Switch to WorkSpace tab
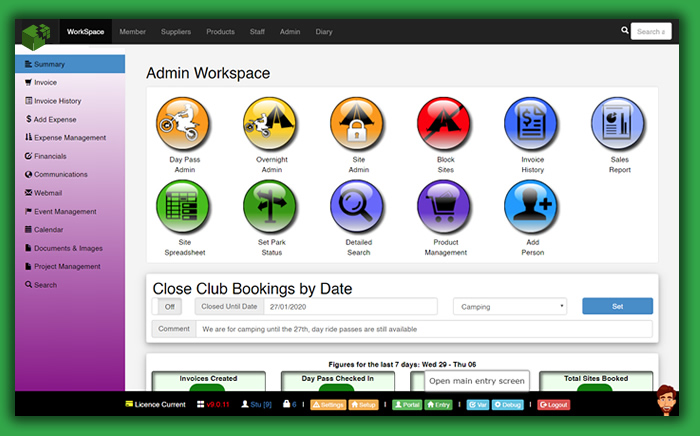Screen dimensions: 700x436 tap(85, 32)
